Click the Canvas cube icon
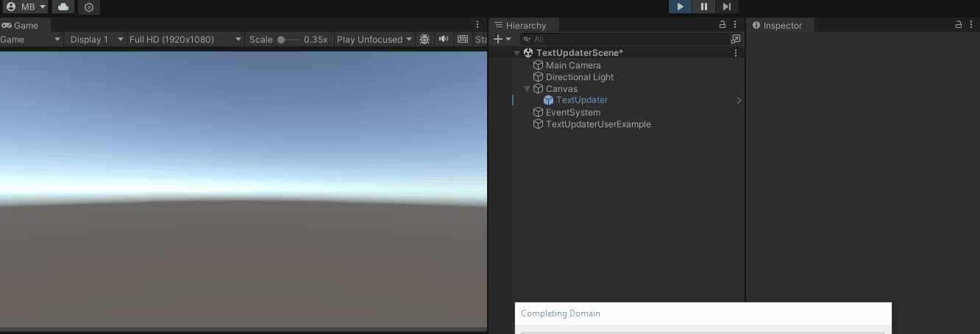 [x=538, y=89]
